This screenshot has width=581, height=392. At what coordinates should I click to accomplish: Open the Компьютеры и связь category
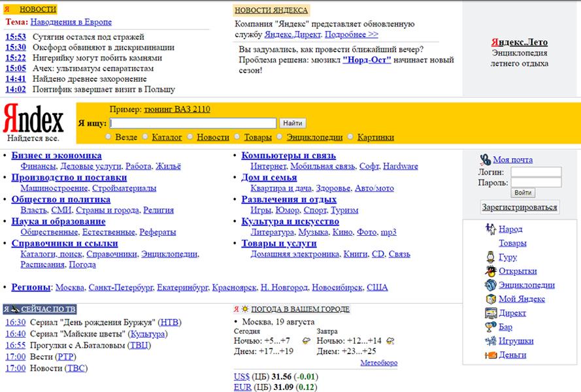pyautogui.click(x=288, y=155)
